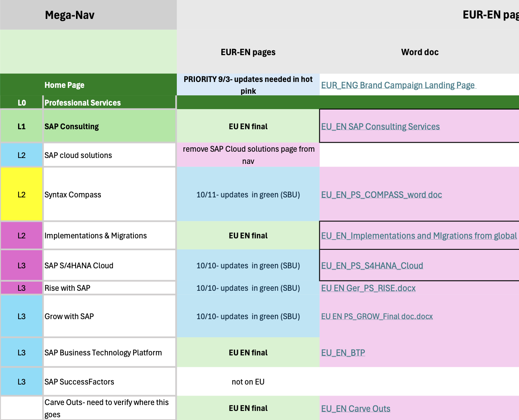Select the L3 cell beside Rise with SAP

pos(22,288)
